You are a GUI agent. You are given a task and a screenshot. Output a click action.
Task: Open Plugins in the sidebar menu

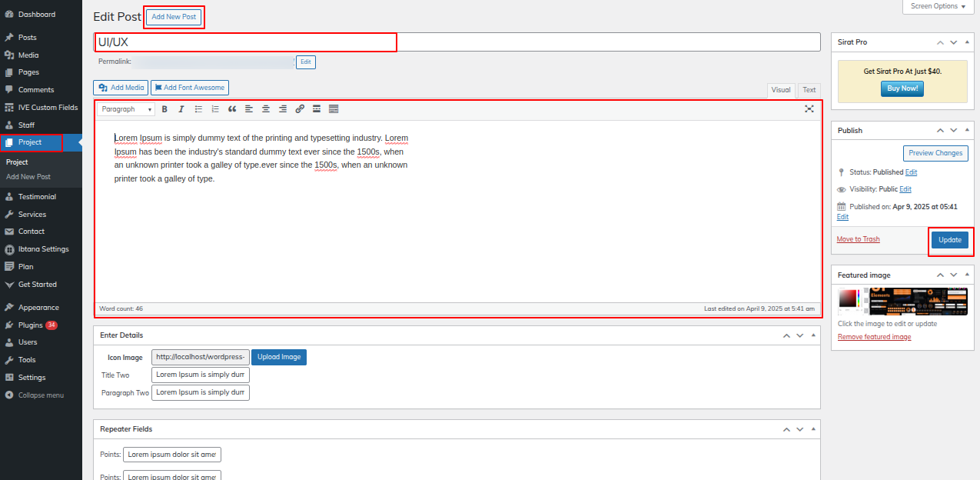31,325
